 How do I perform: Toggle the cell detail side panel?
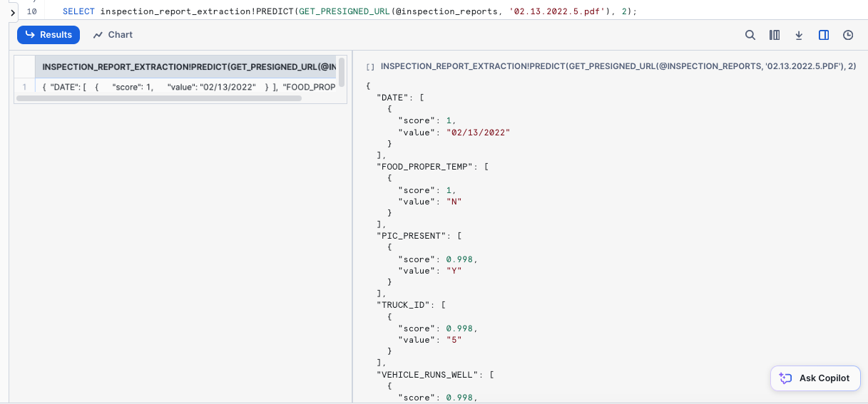tap(824, 35)
